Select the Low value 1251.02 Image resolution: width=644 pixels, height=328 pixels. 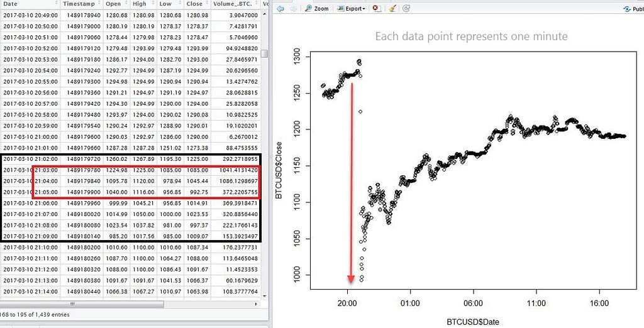pyautogui.click(x=170, y=148)
